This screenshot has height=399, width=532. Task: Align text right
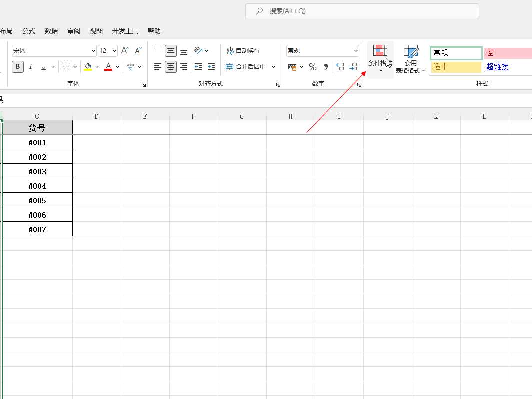pyautogui.click(x=184, y=67)
